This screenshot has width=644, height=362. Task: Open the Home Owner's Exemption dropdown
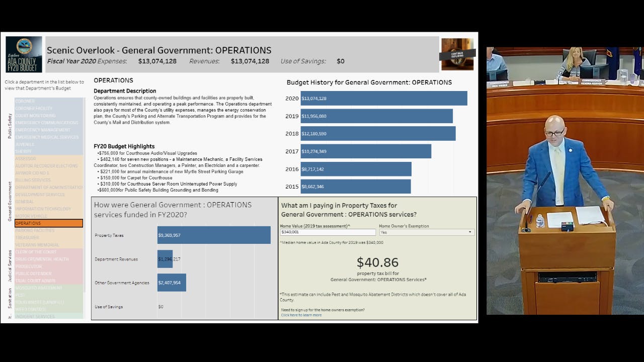coord(427,232)
